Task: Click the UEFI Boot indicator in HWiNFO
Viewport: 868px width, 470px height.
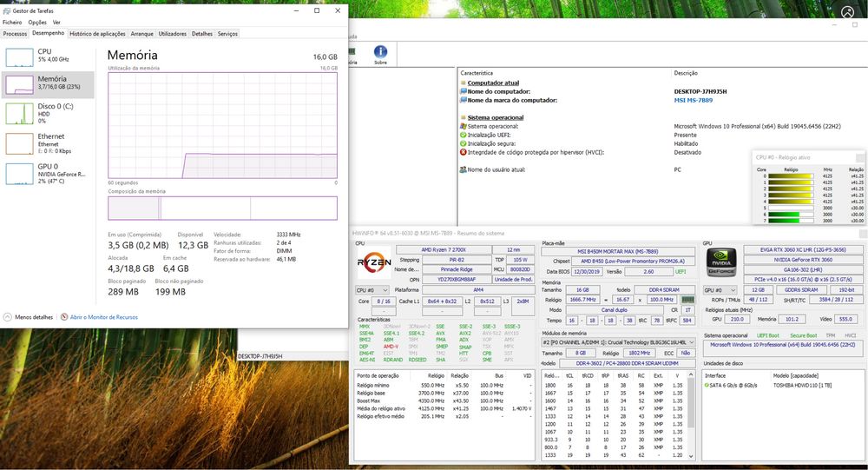Action: click(768, 335)
